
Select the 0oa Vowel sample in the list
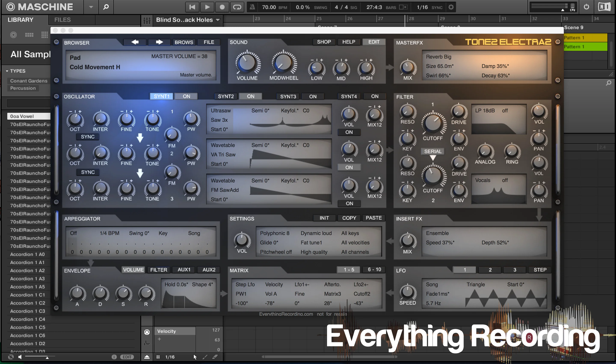click(x=22, y=116)
